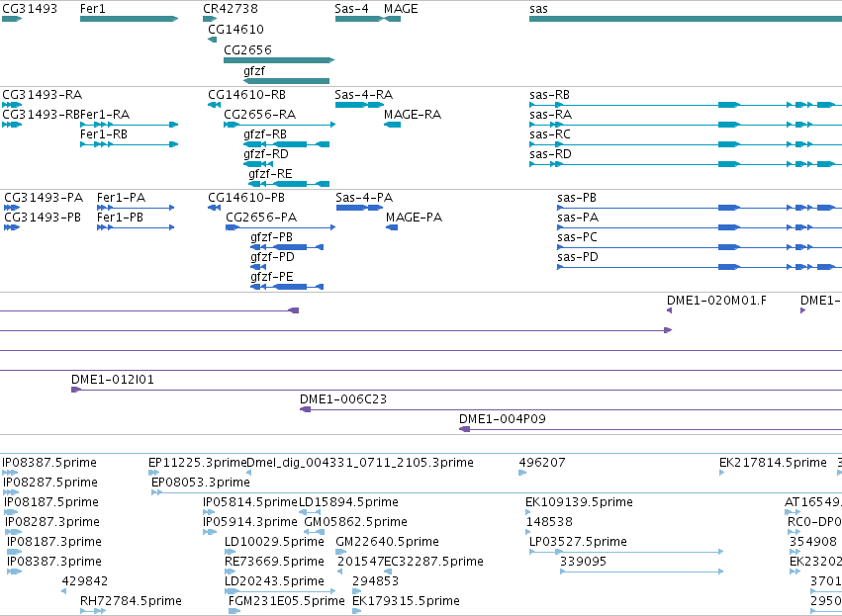The height and width of the screenshot is (616, 842).
Task: Select the LD15894.5prime EST label
Action: (348, 502)
